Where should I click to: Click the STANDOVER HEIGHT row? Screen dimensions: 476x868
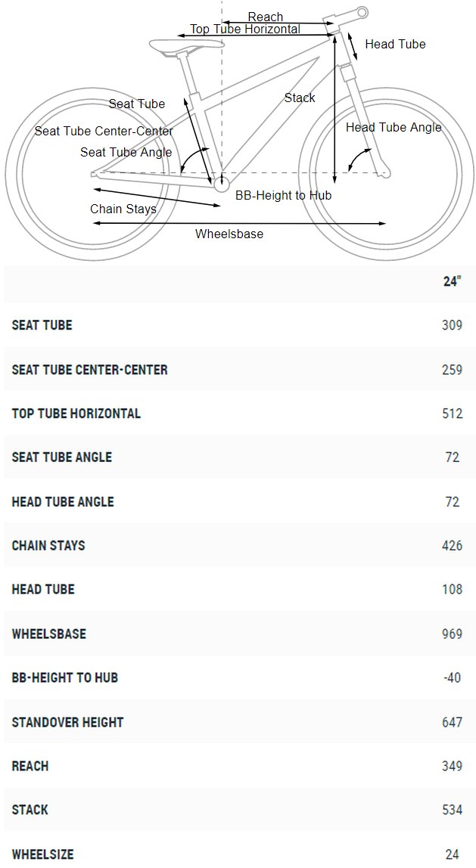(239, 722)
